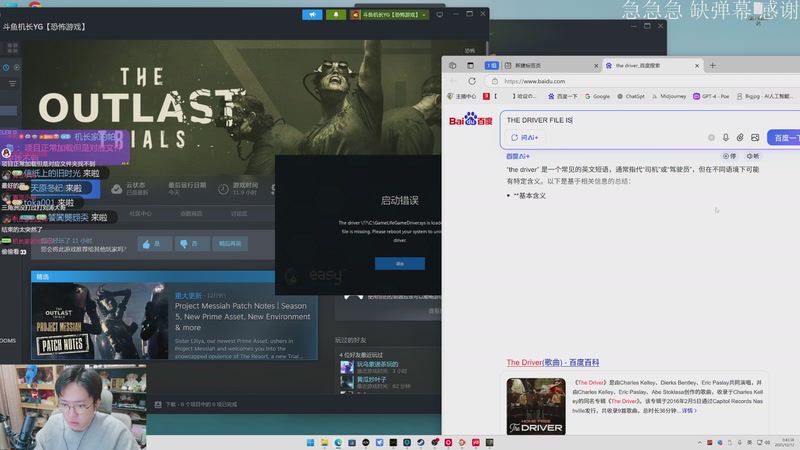Open the first shield bookmark
The height and width of the screenshot is (450, 800).
pyautogui.click(x=462, y=96)
